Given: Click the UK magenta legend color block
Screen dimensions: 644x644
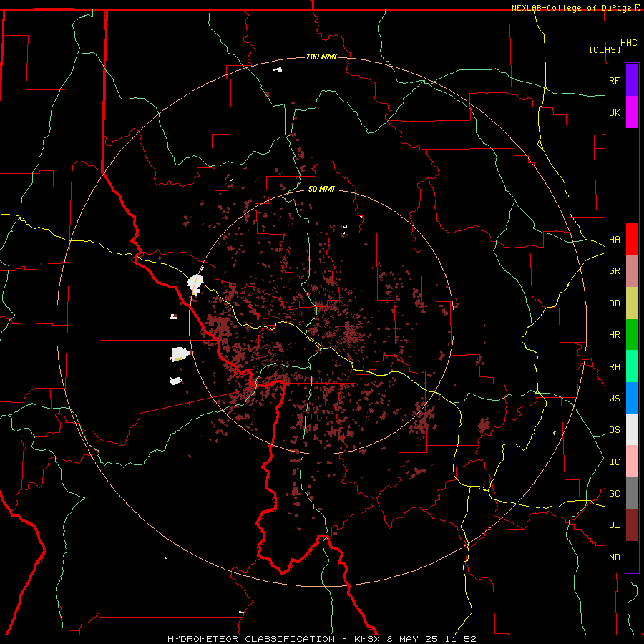Looking at the screenshot, I should [632, 112].
